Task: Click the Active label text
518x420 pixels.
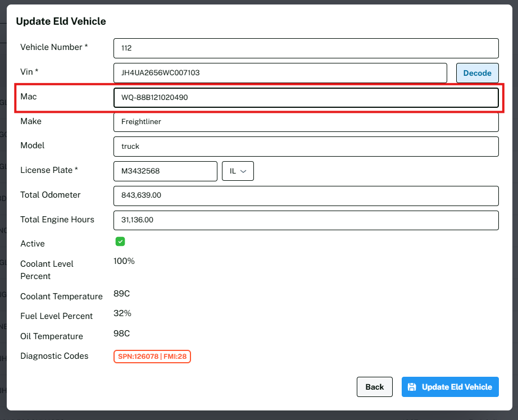Action: click(33, 244)
